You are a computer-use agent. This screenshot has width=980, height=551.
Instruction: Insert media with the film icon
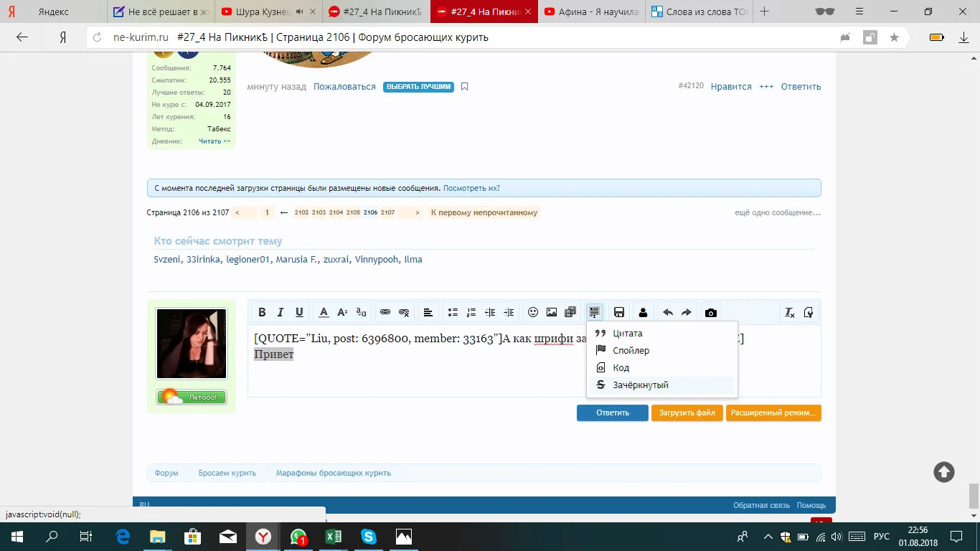570,312
